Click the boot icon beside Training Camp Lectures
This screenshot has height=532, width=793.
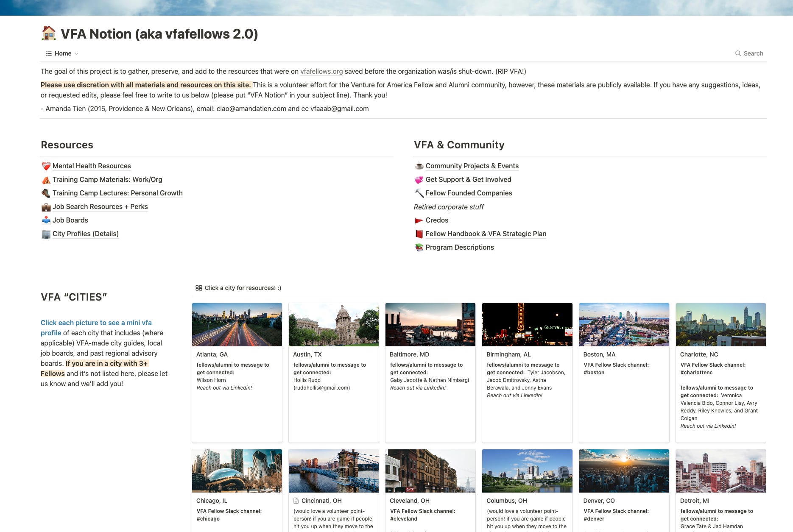coord(46,193)
